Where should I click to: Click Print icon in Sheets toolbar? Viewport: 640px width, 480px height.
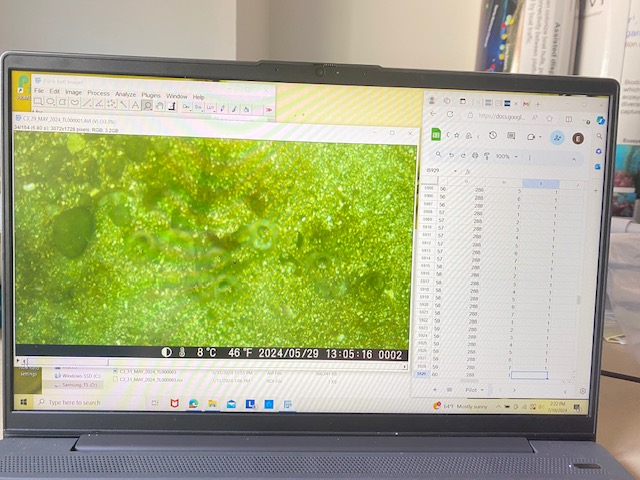click(475, 156)
